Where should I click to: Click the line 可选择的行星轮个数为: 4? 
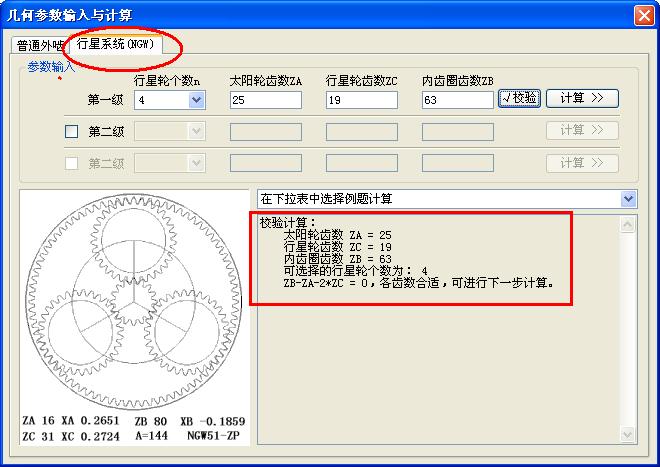(x=356, y=271)
